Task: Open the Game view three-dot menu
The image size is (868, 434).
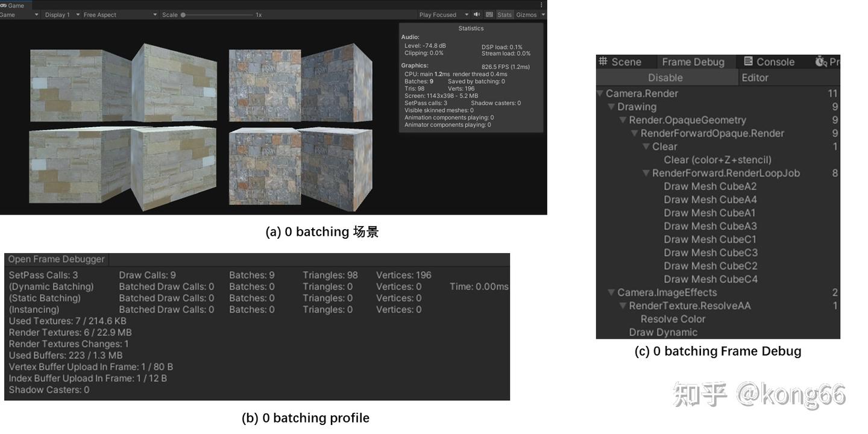Action: coord(541,5)
